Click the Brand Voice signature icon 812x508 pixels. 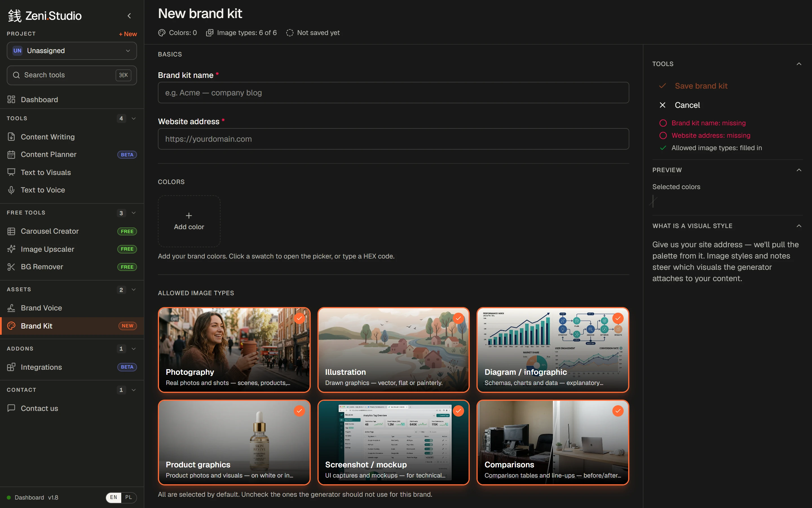click(11, 308)
